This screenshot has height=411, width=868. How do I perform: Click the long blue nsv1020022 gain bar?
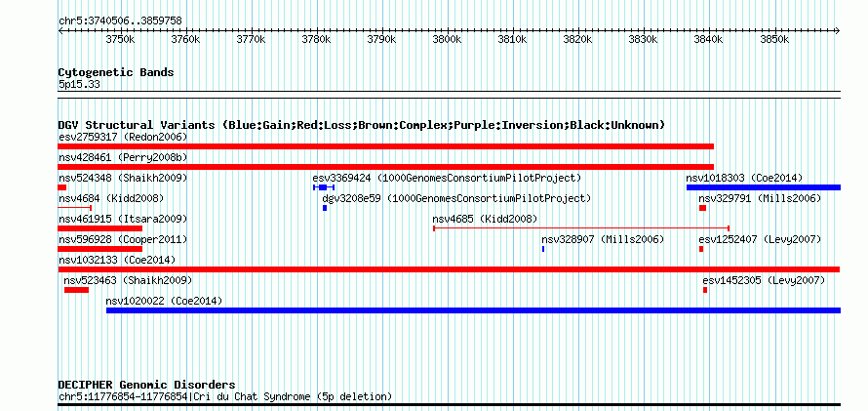(473, 310)
